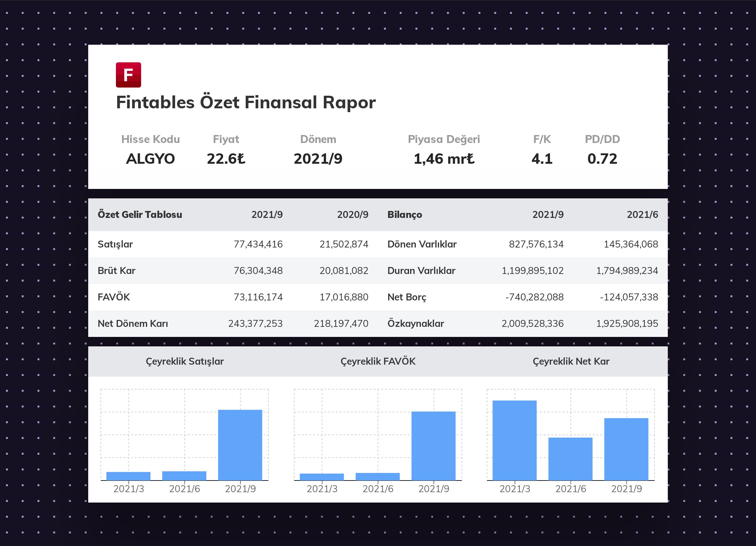Click the Piyasa Değeri 1,46 mr₺ value
This screenshot has width=756, height=546.
click(x=444, y=159)
